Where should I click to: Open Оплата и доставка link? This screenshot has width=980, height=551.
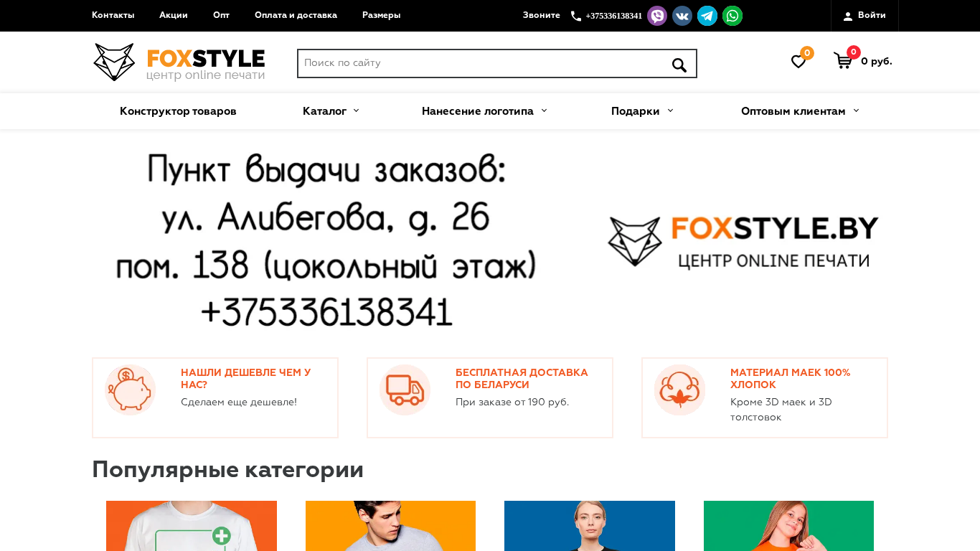coord(296,15)
